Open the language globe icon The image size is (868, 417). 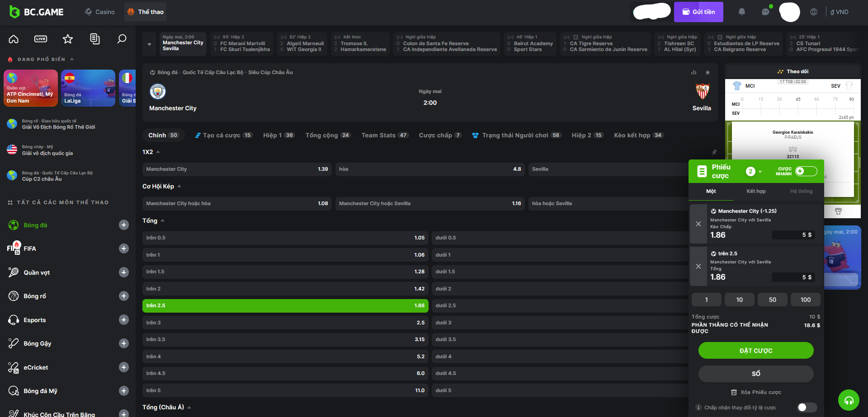(x=814, y=12)
